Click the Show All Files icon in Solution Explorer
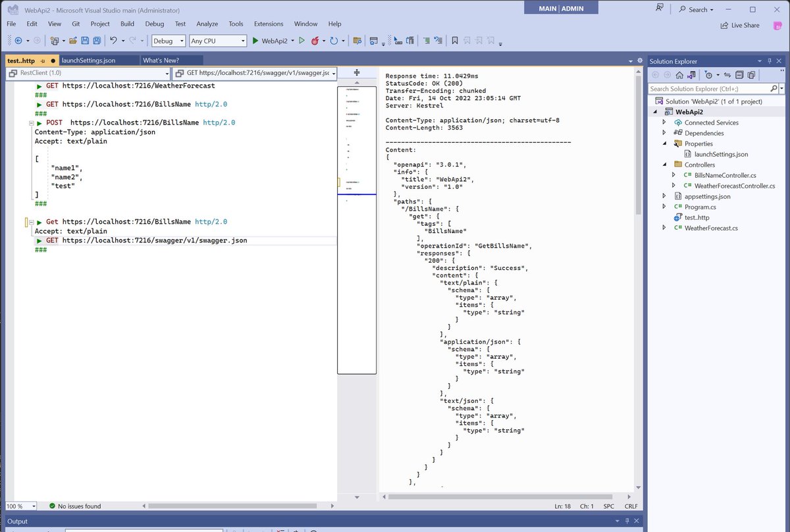The height and width of the screenshot is (532, 790). [751, 74]
